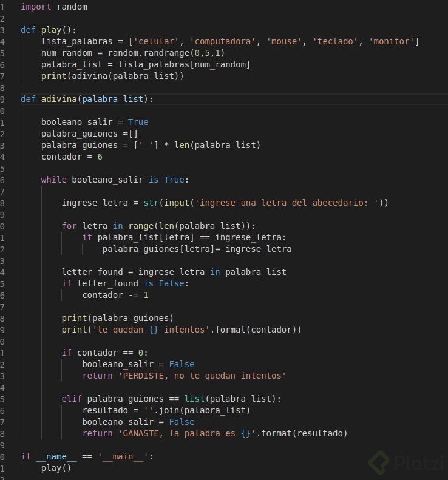The width and height of the screenshot is (448, 480).
Task: Click 'elif palabra_guiones == list(palabra_list):' line
Action: point(171,399)
